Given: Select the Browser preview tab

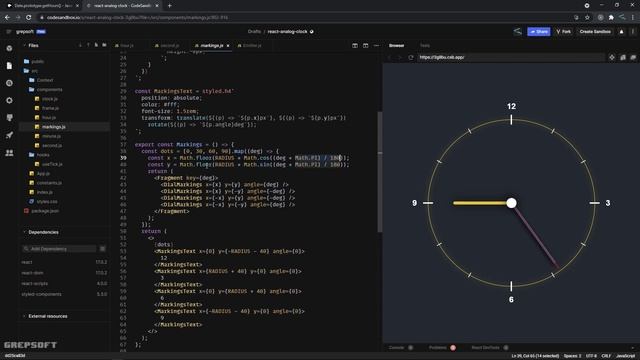Looking at the screenshot, I should pos(396,46).
